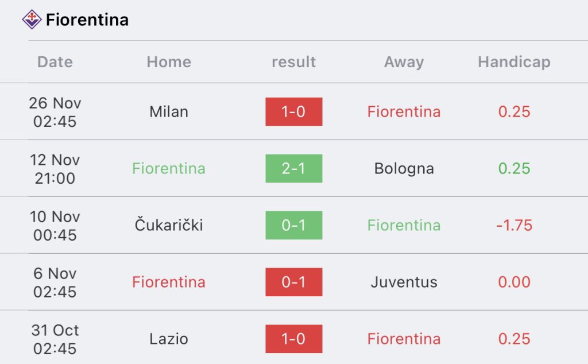588x364 pixels.
Task: Select Milan team name
Action: (169, 112)
